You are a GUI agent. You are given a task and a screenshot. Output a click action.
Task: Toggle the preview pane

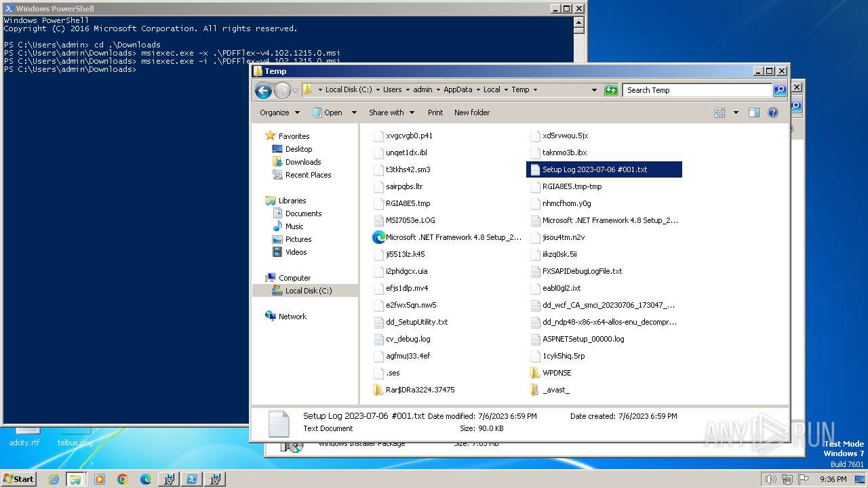pyautogui.click(x=754, y=113)
